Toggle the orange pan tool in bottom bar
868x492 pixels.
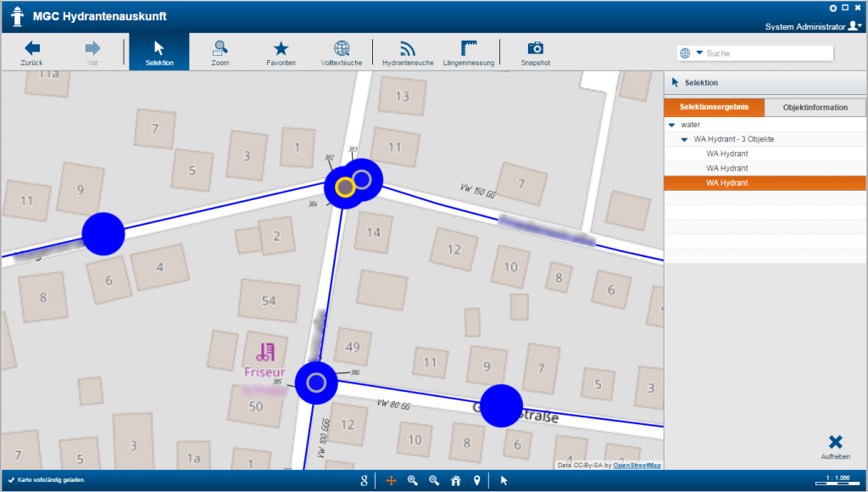click(392, 481)
